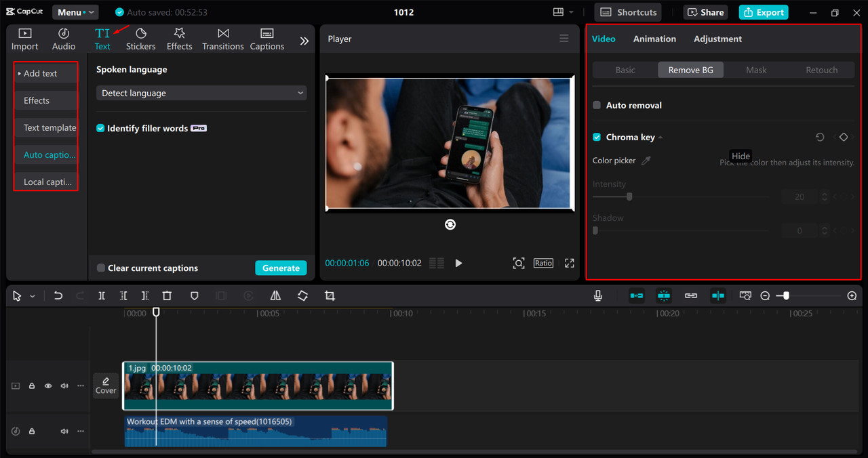Image resolution: width=868 pixels, height=458 pixels.
Task: Enable Clear current captions checkbox
Action: pos(101,268)
